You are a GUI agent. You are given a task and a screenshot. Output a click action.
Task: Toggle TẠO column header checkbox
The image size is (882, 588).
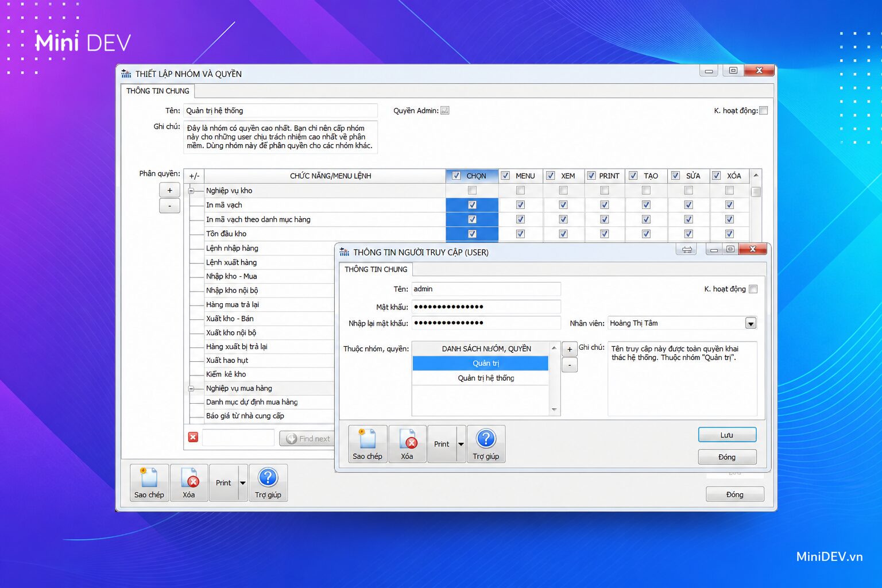pyautogui.click(x=633, y=176)
